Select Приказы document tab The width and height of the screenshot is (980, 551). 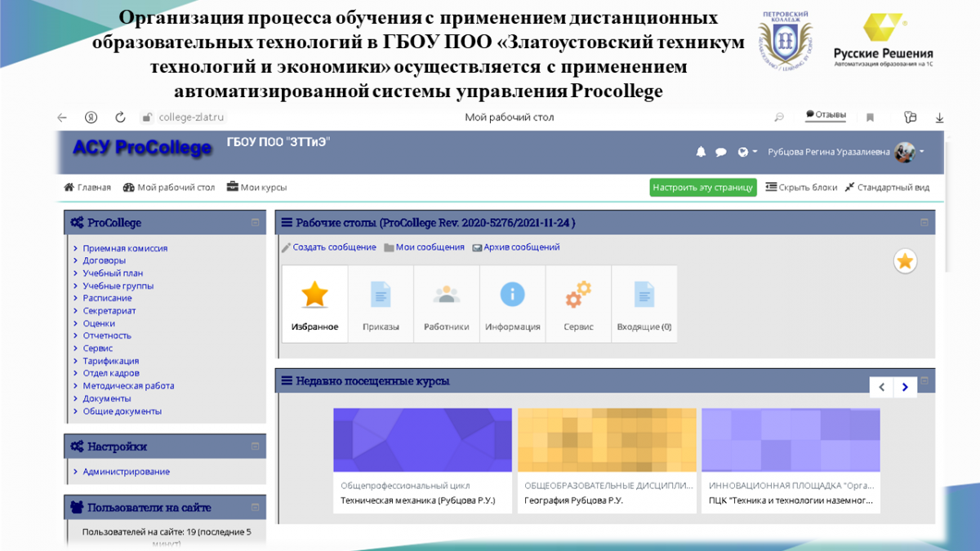[x=381, y=304]
